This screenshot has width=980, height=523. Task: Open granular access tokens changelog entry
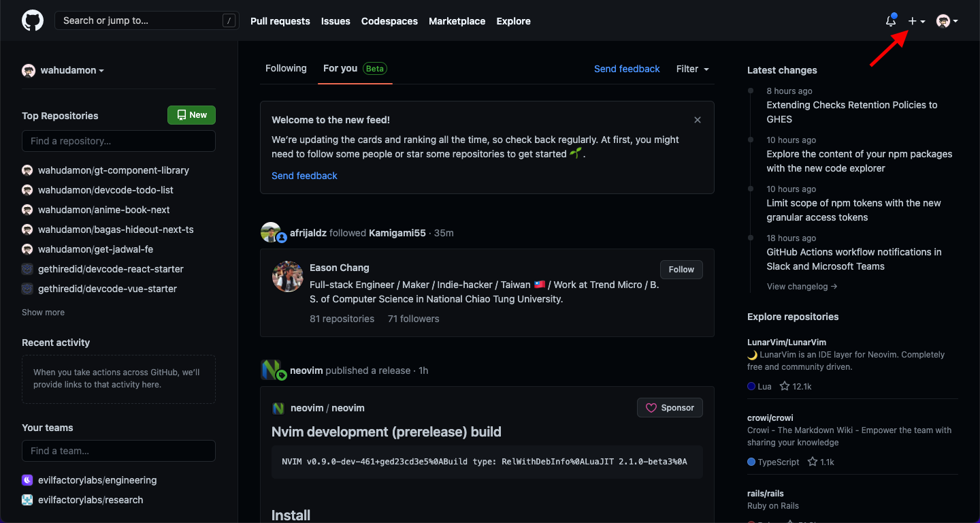tap(854, 210)
